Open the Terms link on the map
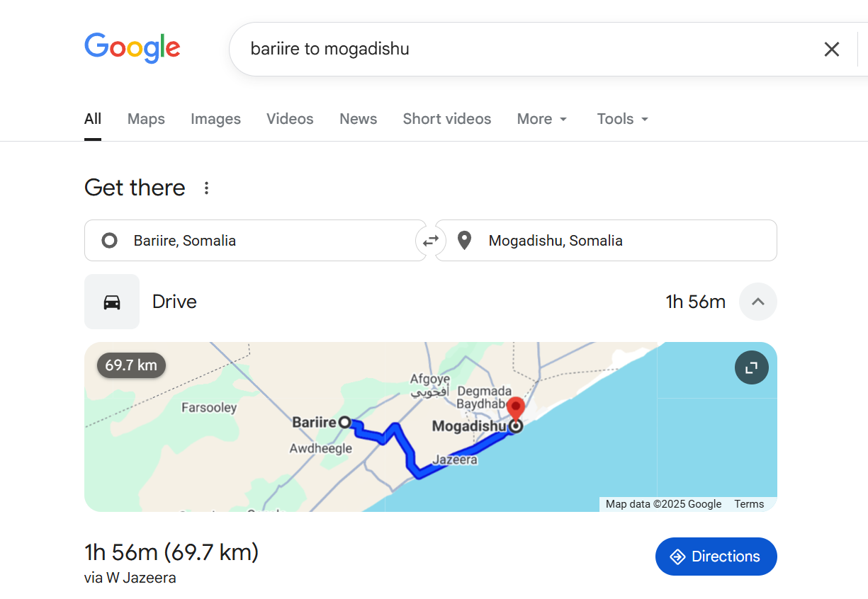Image resolution: width=868 pixels, height=599 pixels. (749, 503)
